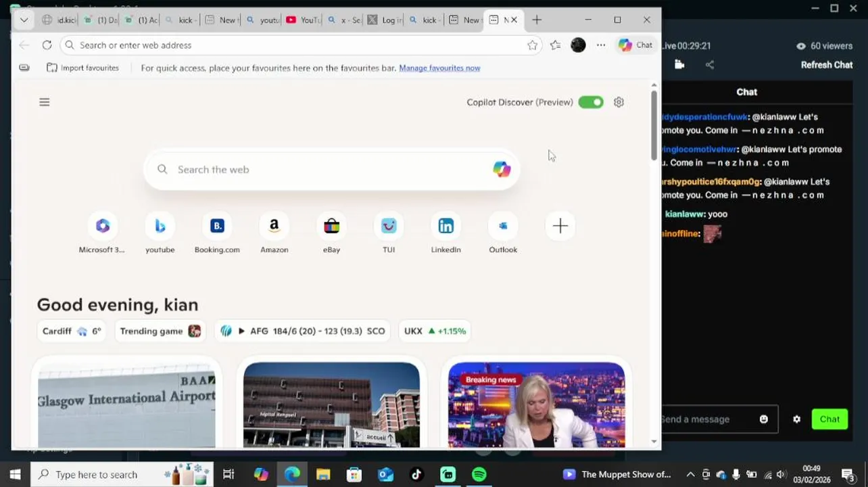This screenshot has height=487, width=868.
Task: Refresh the page in Edge
Action: click(47, 45)
